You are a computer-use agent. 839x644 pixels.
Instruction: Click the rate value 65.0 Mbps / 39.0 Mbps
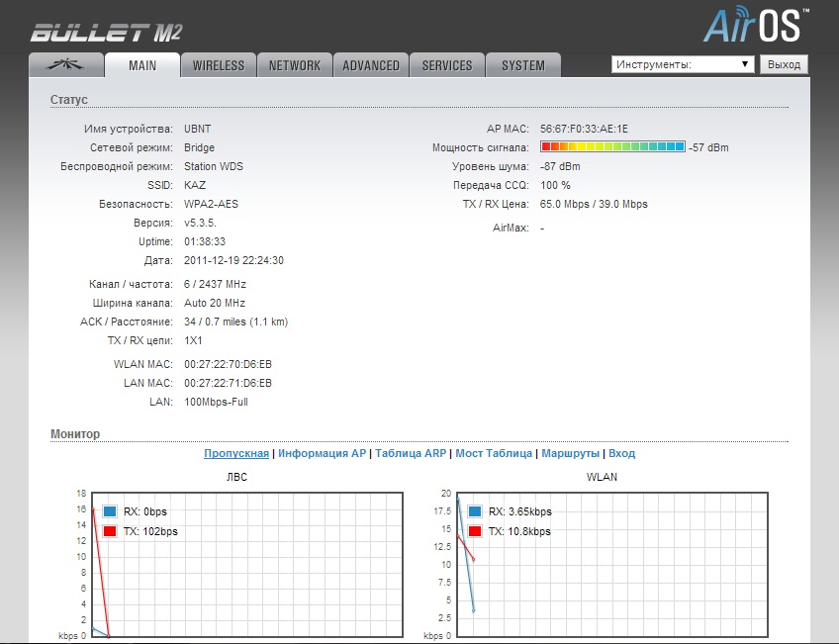pyautogui.click(x=594, y=204)
